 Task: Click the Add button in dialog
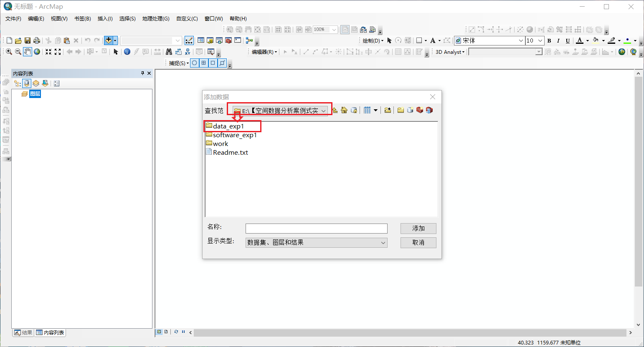click(418, 229)
